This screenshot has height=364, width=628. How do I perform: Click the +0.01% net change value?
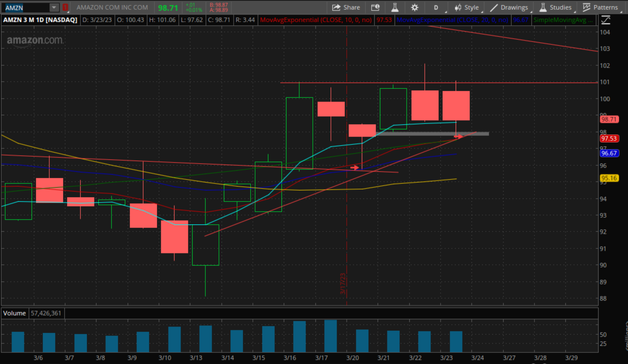click(x=194, y=10)
